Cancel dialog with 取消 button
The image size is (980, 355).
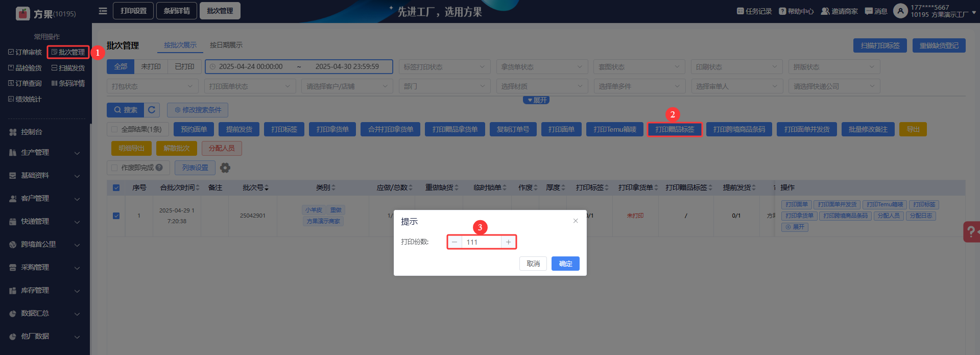(533, 264)
